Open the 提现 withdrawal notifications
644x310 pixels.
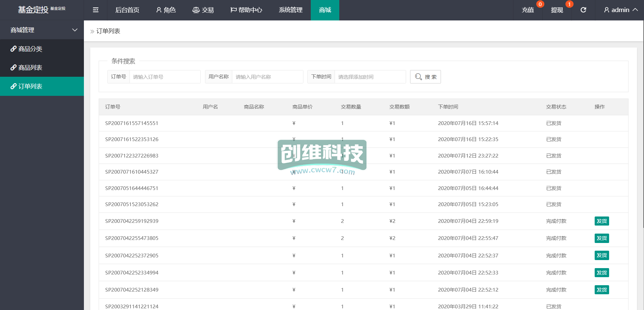[557, 10]
